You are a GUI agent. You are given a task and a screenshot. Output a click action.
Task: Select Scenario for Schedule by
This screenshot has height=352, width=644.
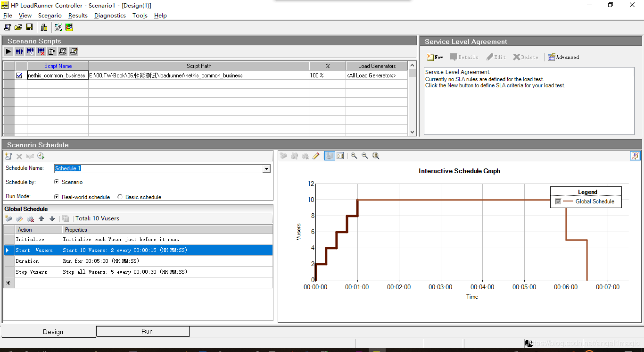[x=57, y=182]
